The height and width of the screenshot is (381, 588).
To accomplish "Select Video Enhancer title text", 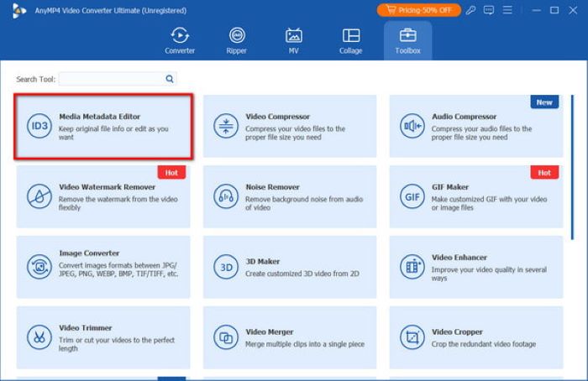I will click(459, 258).
